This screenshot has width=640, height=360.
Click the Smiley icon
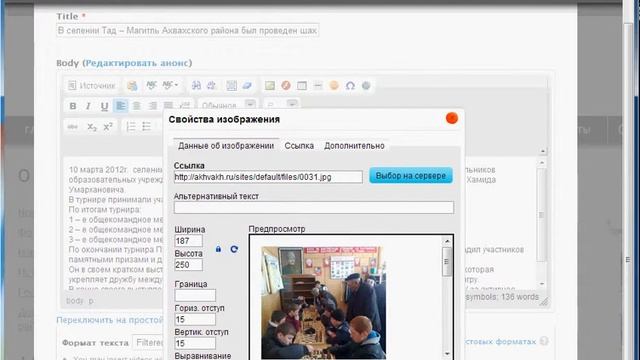click(334, 85)
